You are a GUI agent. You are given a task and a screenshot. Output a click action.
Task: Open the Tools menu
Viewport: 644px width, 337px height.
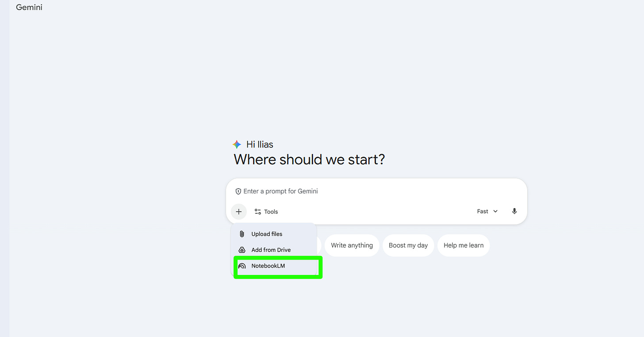tap(266, 212)
